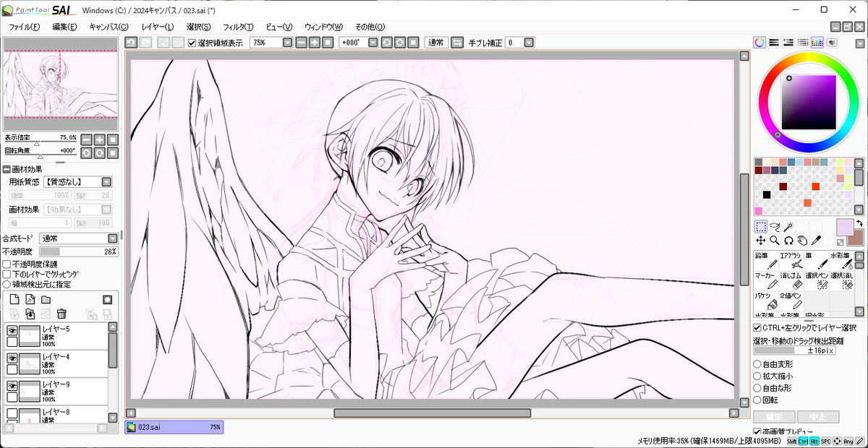The height and width of the screenshot is (448, 868).
Task: Select the マーカー marker tool
Action: click(766, 282)
